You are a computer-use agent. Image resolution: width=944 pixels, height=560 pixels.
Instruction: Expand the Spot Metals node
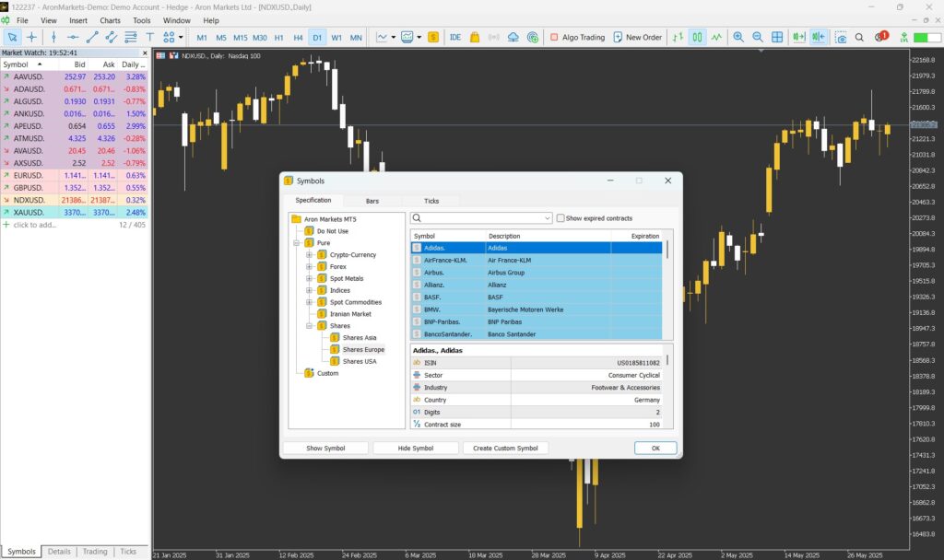pyautogui.click(x=310, y=278)
